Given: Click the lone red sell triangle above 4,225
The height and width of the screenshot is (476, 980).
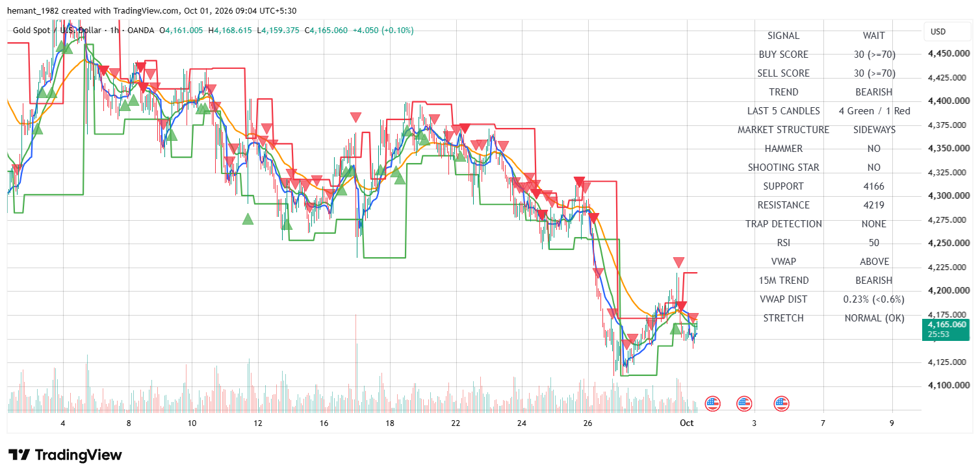Looking at the screenshot, I should 678,262.
